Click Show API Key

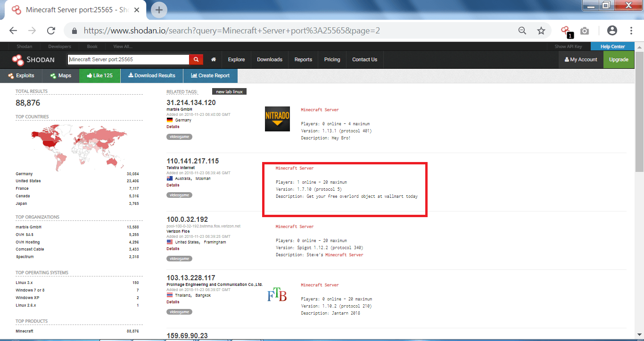pos(568,47)
